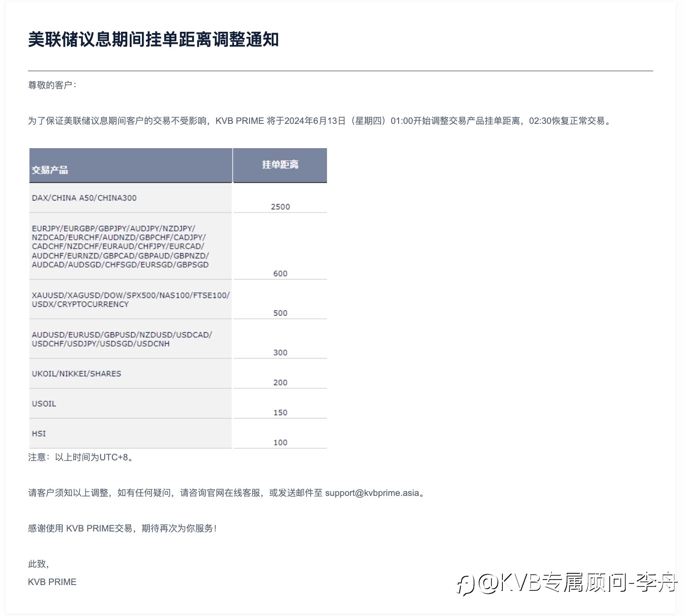Screen dimensions: 685x616
Task: Click the USOIL row label
Action: 44,404
